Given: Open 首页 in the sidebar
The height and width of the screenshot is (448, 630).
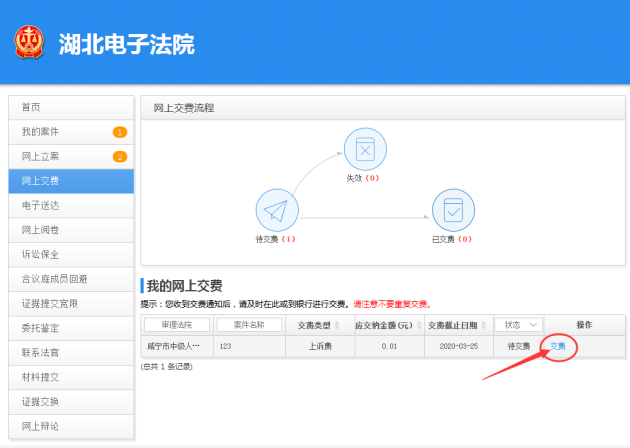Looking at the screenshot, I should point(70,107).
